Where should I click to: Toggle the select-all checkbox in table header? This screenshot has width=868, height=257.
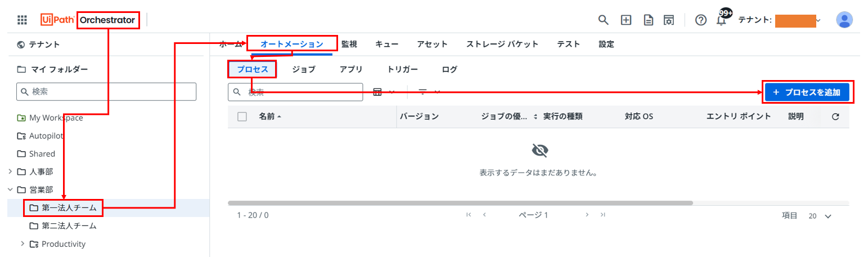[242, 117]
